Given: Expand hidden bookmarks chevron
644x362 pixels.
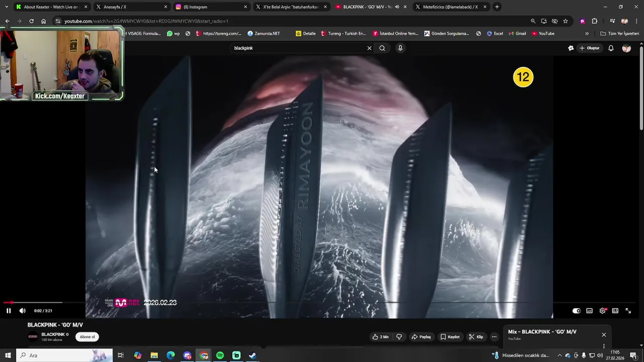Looking at the screenshot, I should 587,34.
